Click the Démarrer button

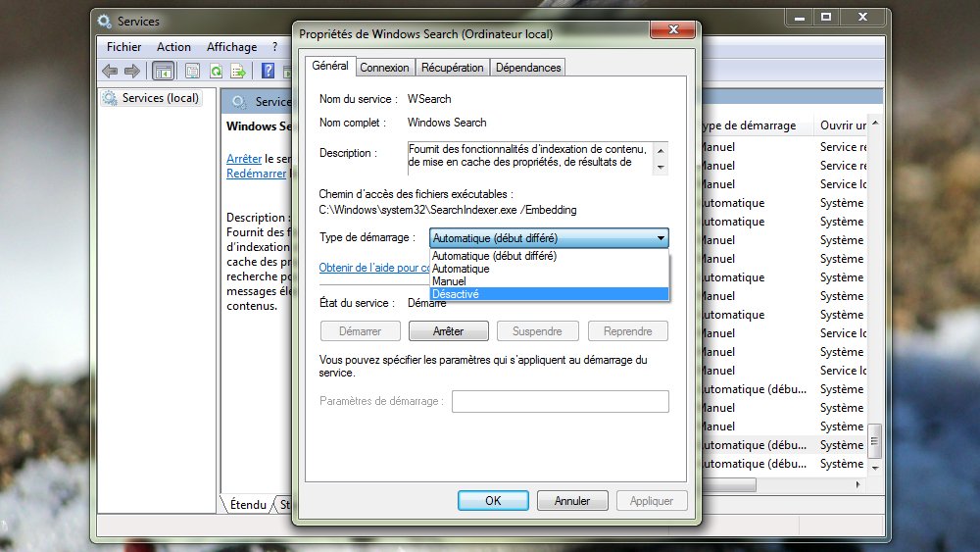tap(360, 331)
